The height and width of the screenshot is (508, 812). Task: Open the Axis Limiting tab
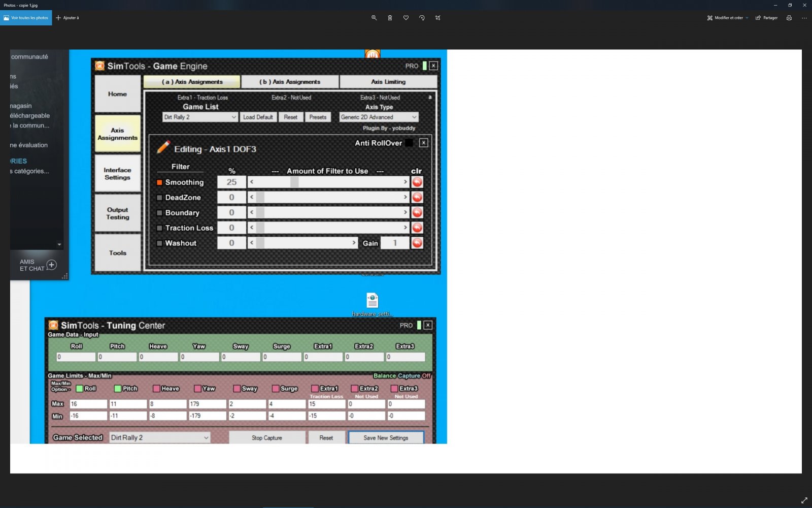point(388,82)
